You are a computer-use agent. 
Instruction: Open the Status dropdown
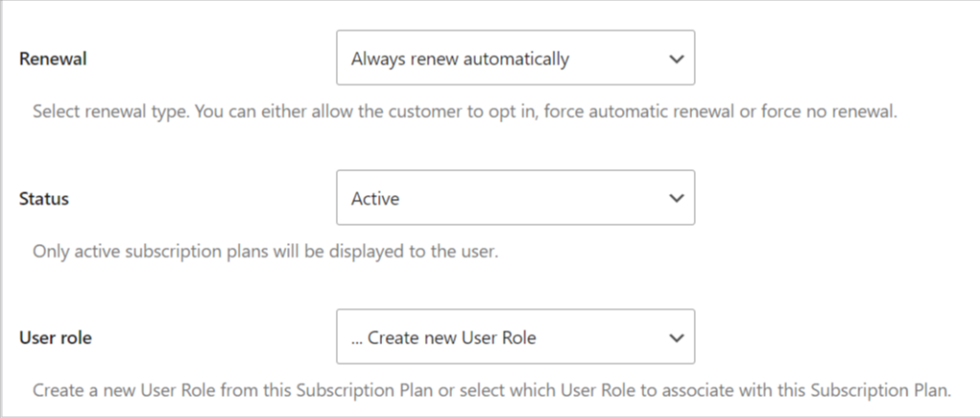[515, 199]
